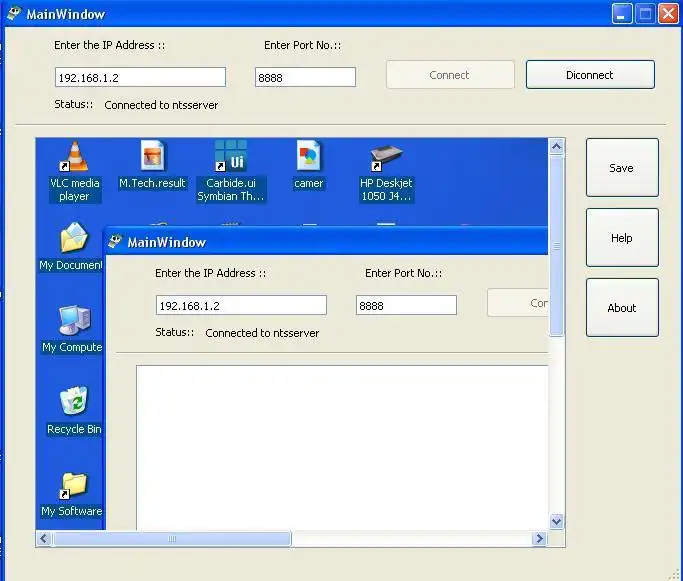The image size is (683, 581).
Task: Click the inner remote MainWindow title icon
Action: [x=115, y=241]
